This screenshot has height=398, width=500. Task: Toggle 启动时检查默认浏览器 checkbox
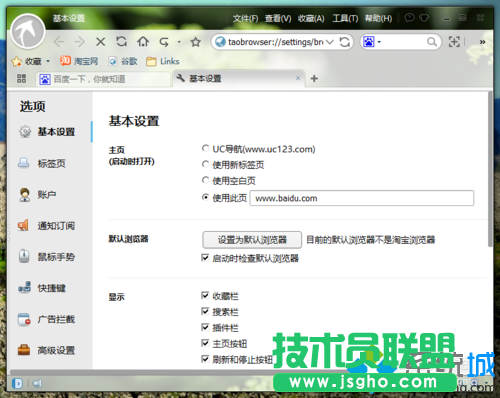(x=205, y=258)
